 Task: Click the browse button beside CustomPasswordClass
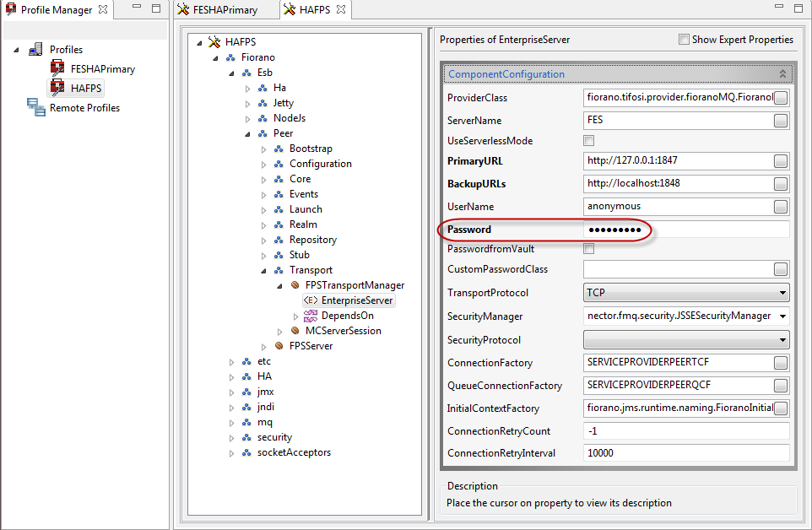(781, 269)
